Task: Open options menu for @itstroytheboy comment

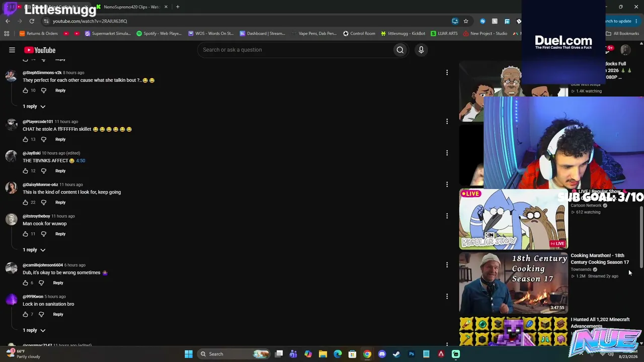Action: 447,216
